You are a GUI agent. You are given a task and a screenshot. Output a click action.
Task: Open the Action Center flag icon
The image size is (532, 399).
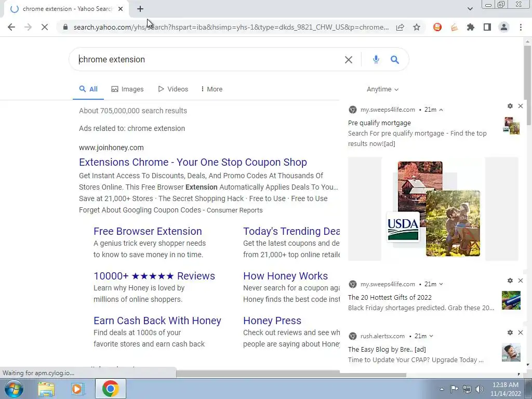click(x=454, y=389)
